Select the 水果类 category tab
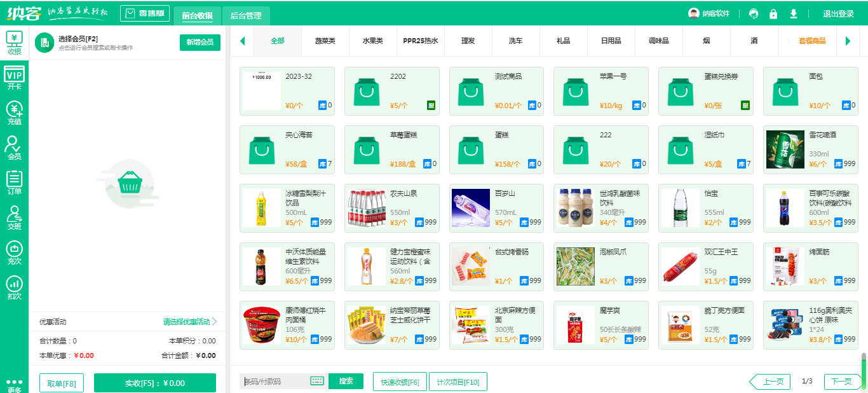The height and width of the screenshot is (393, 868). tap(373, 41)
